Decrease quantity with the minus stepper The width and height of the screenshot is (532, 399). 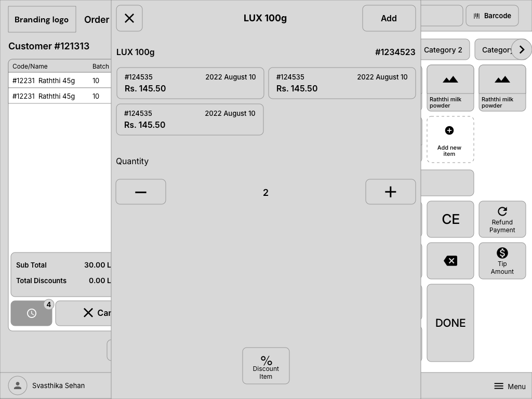140,192
